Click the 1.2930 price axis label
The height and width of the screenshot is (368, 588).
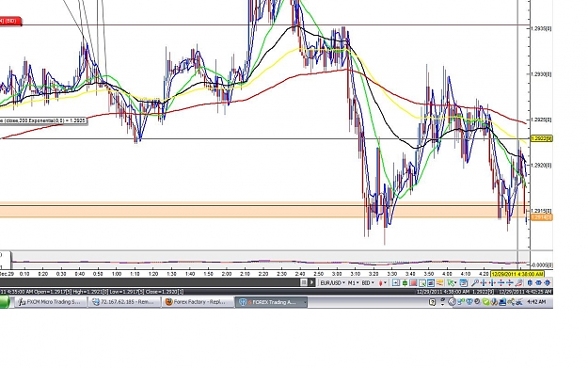(542, 74)
